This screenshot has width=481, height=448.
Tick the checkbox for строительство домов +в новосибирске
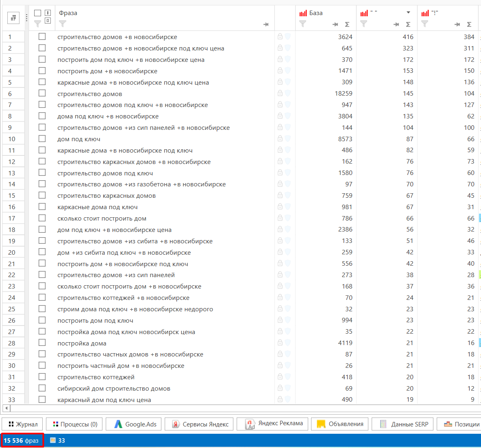(42, 37)
